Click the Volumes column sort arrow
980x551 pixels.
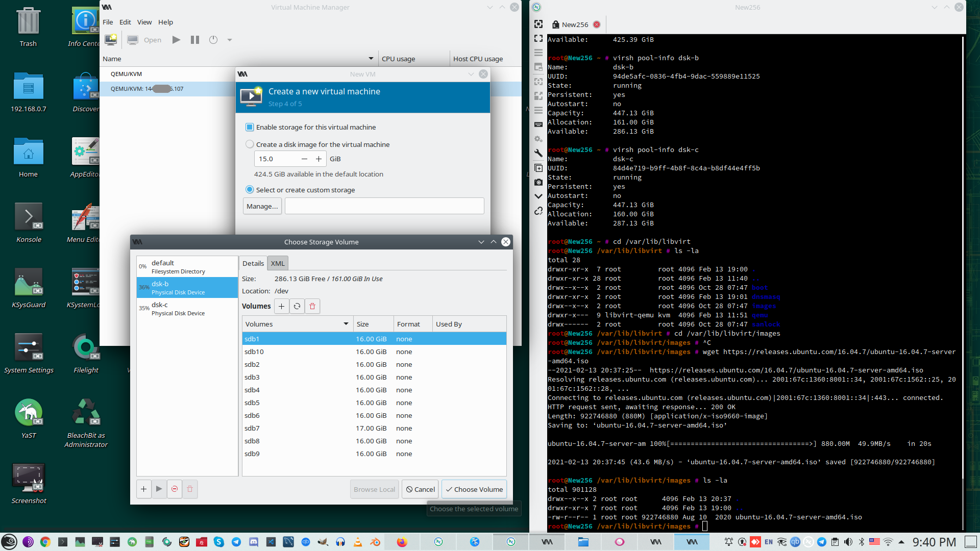(346, 324)
